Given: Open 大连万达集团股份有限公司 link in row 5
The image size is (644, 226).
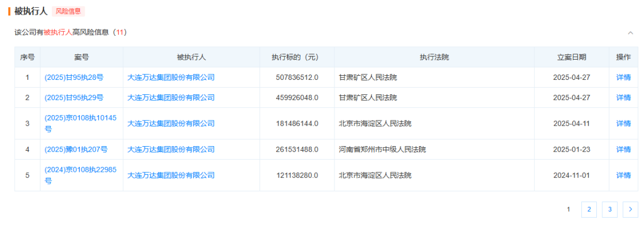Looking at the screenshot, I should coord(171,175).
